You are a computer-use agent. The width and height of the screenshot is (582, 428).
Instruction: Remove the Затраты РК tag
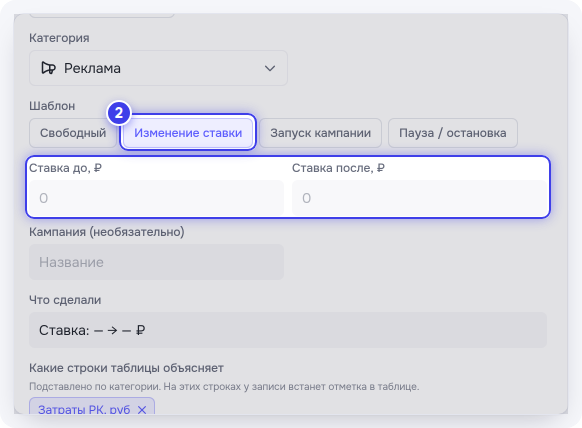pos(142,410)
